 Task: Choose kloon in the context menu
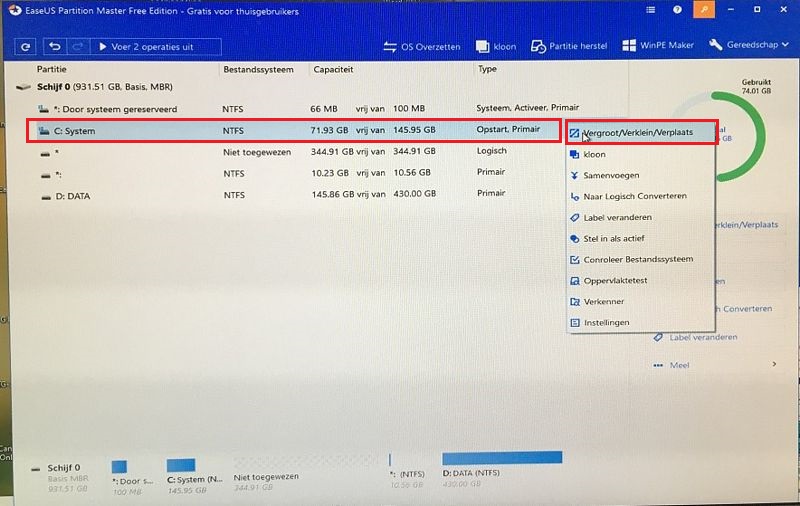(x=642, y=154)
